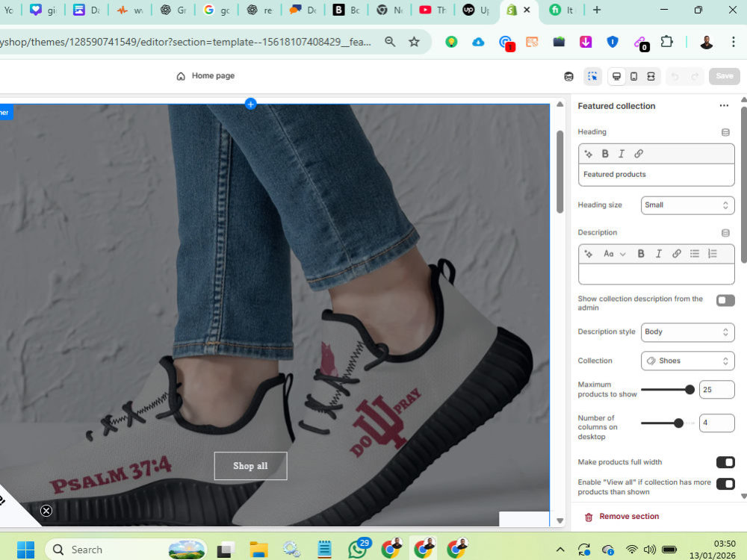Open the Featured collection more options menu
Viewport: 747px width, 560px height.
click(x=724, y=106)
